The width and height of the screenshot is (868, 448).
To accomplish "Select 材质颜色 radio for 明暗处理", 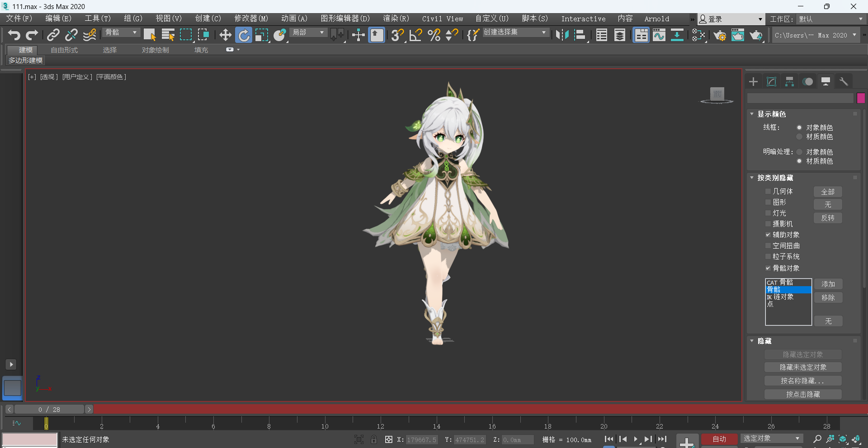I will (799, 161).
